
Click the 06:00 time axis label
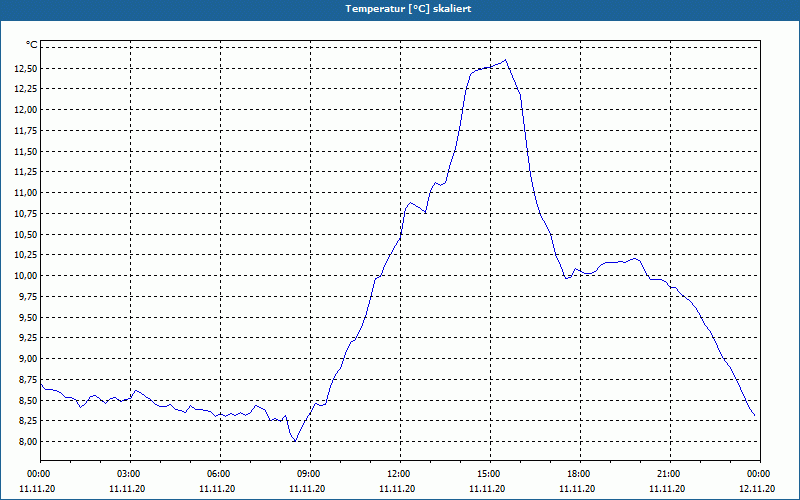coord(218,474)
